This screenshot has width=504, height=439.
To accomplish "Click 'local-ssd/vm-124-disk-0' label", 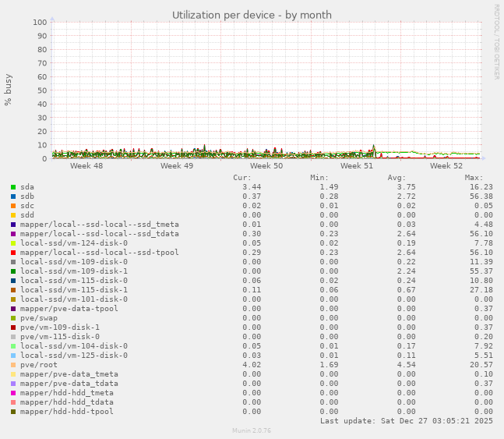I will click(x=74, y=243).
